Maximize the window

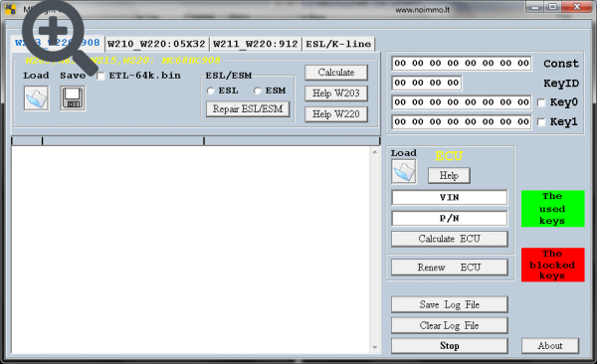pos(552,7)
